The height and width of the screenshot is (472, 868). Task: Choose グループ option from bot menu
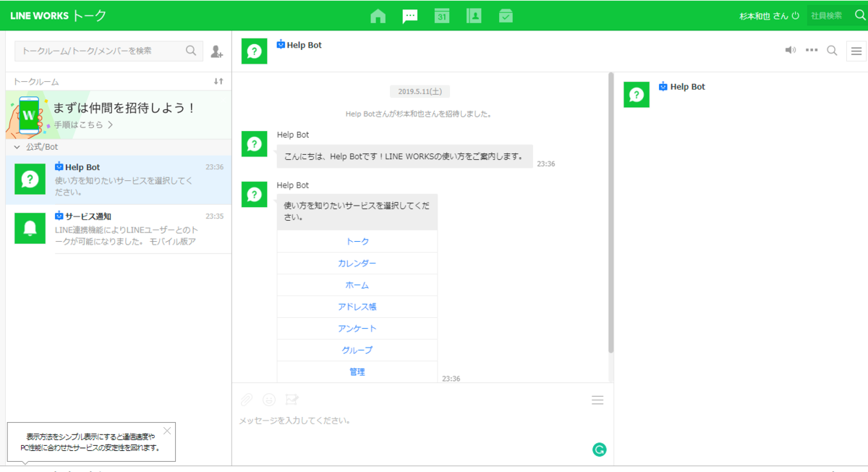[x=357, y=350]
